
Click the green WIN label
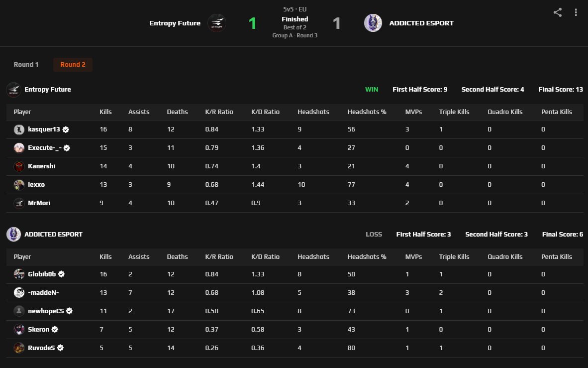point(372,89)
